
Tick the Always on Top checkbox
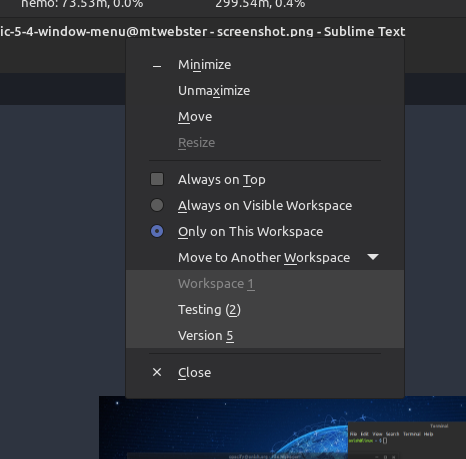point(157,179)
